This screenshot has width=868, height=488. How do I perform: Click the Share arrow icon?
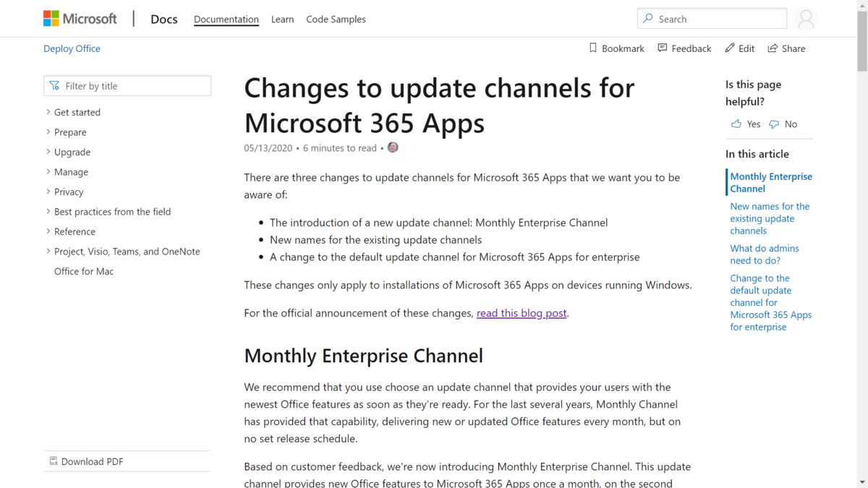click(x=773, y=48)
